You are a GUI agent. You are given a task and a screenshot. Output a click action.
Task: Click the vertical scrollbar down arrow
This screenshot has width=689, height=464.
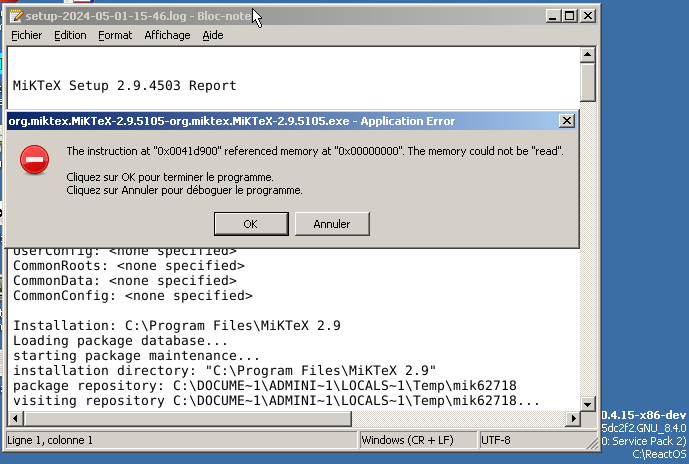click(x=587, y=403)
